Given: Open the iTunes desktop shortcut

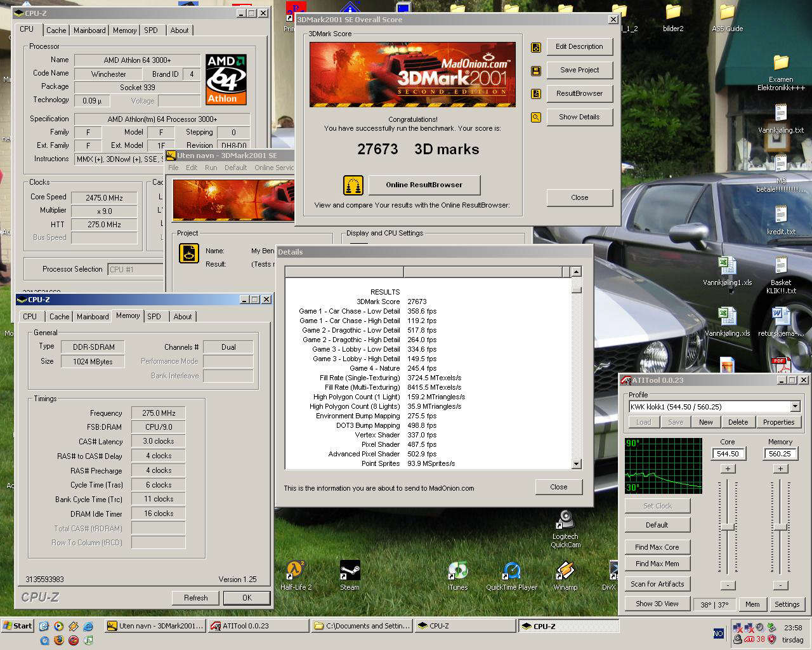Looking at the screenshot, I should pos(457,571).
